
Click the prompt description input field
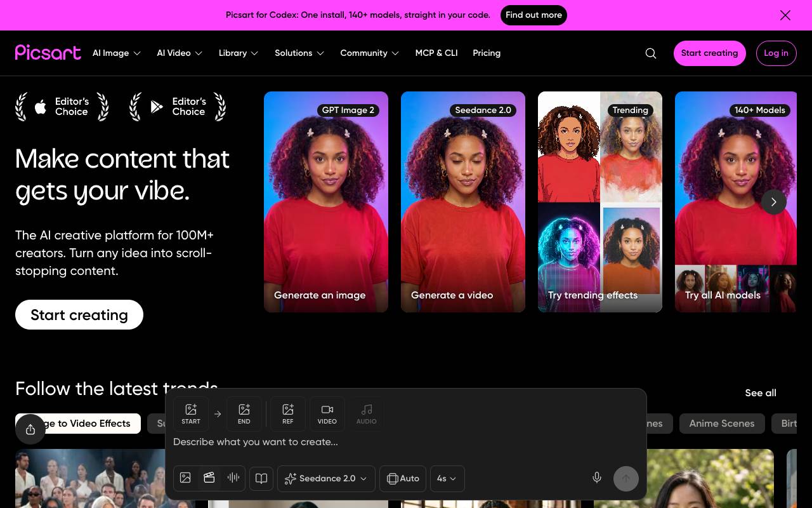(406, 442)
